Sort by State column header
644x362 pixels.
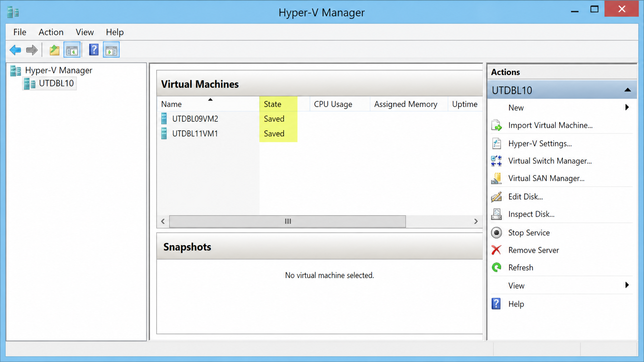pyautogui.click(x=284, y=104)
